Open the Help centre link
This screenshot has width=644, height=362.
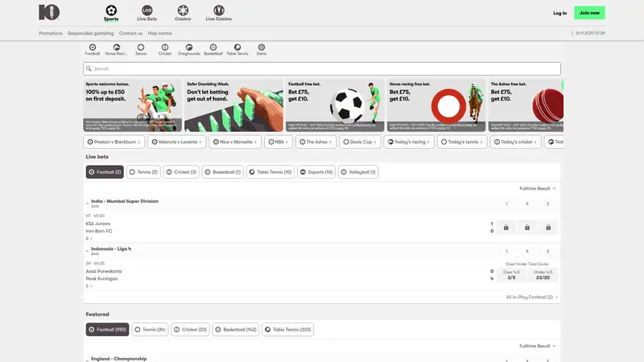[x=159, y=33]
